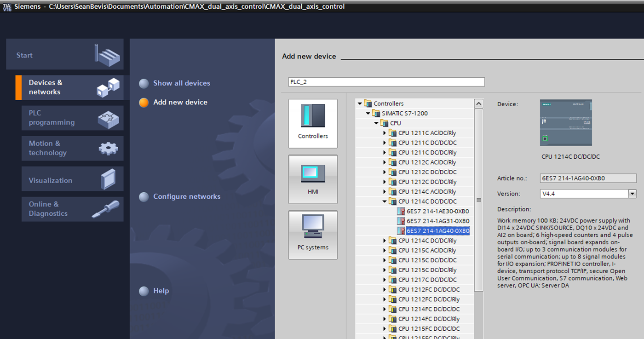Open the Version V4.4 dropdown
The height and width of the screenshot is (339, 644).
pyautogui.click(x=632, y=194)
